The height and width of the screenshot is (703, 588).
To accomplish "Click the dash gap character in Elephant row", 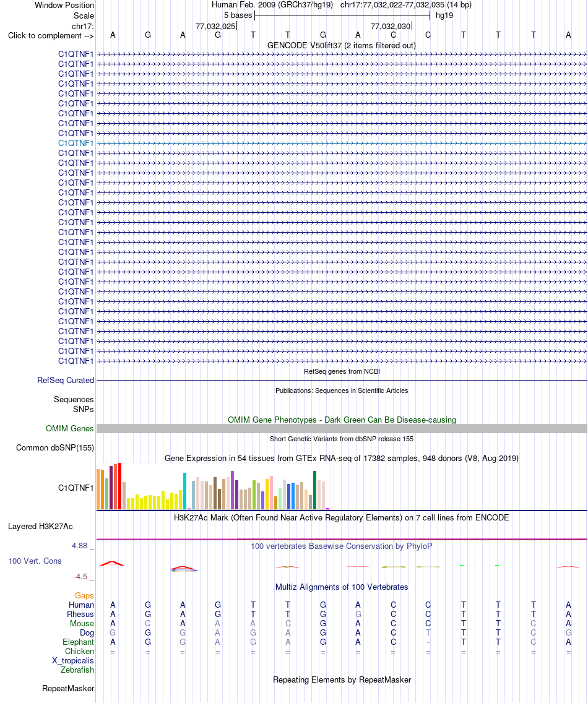I will (x=428, y=642).
